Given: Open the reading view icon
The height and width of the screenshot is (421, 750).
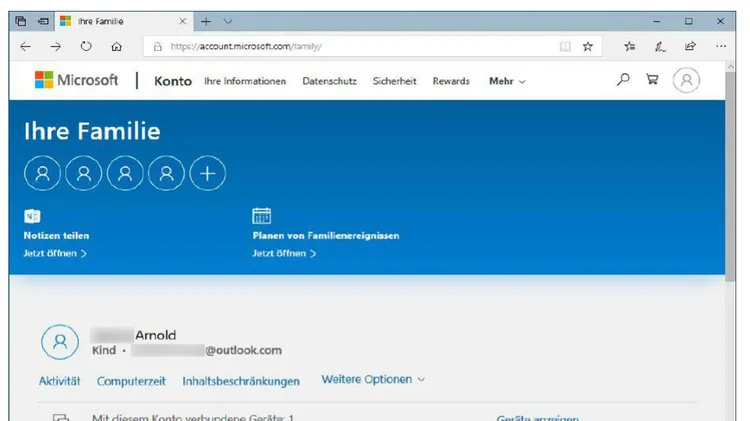Looking at the screenshot, I should click(565, 46).
